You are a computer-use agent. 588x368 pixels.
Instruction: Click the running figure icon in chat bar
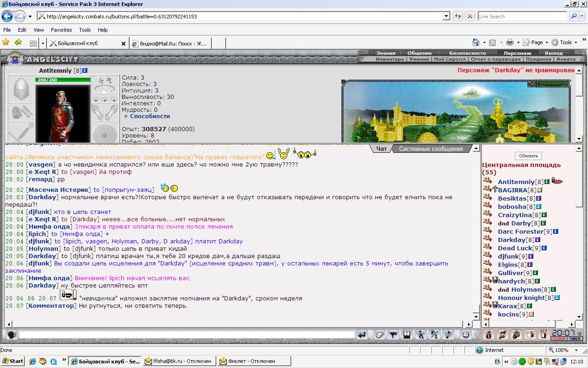(420, 335)
